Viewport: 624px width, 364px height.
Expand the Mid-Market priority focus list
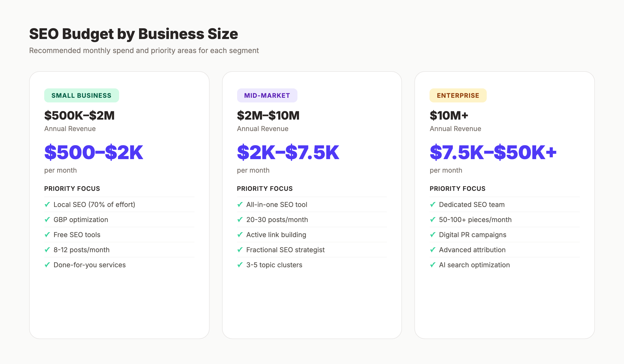[x=265, y=188]
